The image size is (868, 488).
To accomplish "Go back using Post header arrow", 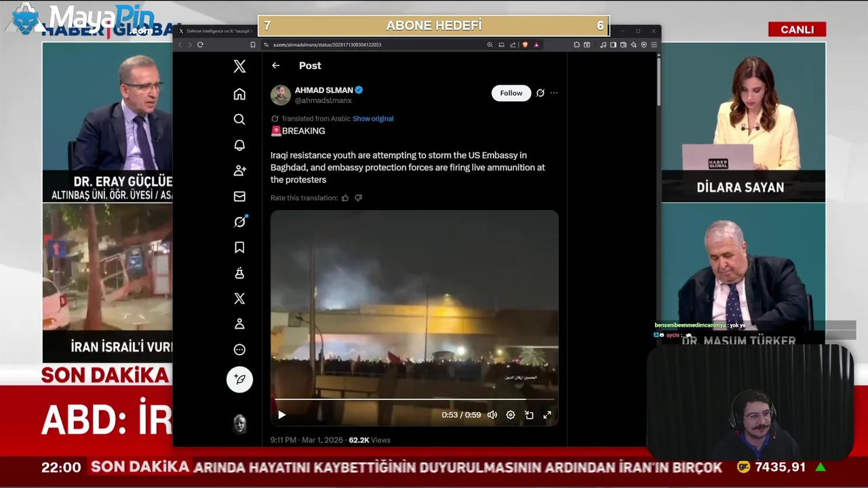I will coord(275,66).
